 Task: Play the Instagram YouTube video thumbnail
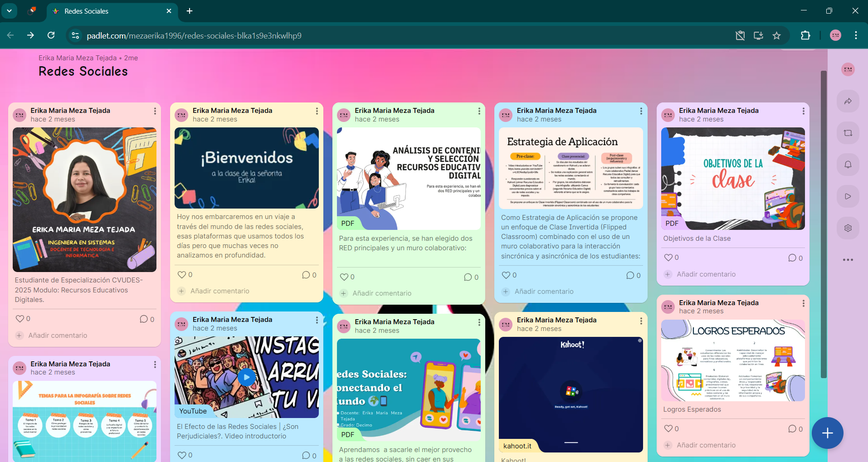246,377
